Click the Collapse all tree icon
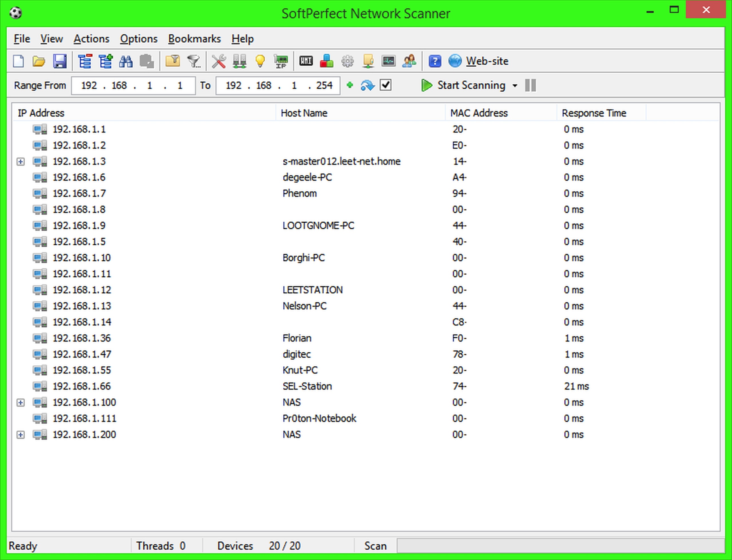Screen dimensions: 732x560 85,61
